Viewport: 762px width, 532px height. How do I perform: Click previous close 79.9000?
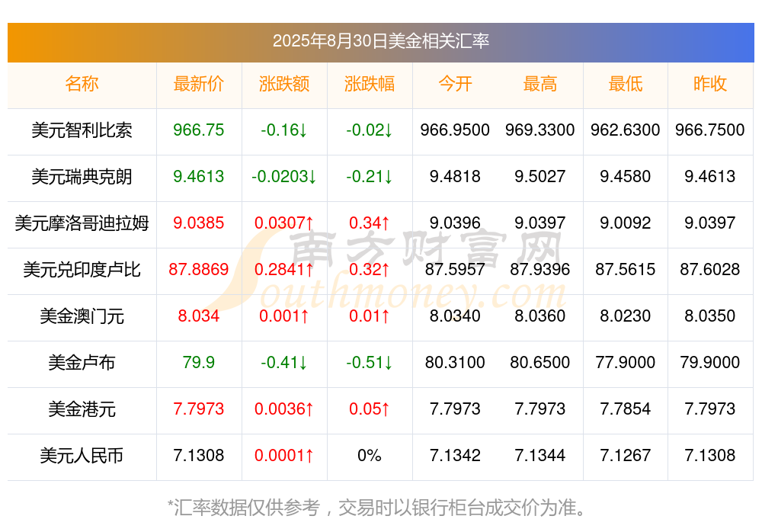pos(710,362)
